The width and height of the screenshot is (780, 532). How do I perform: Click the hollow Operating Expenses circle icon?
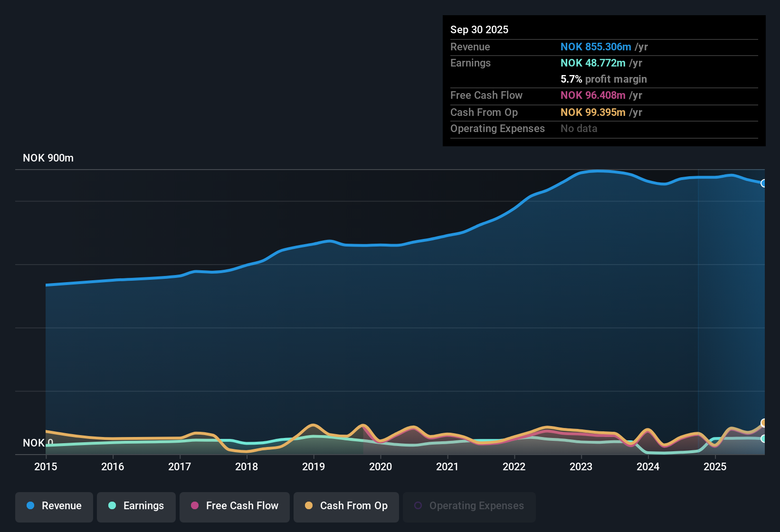418,505
